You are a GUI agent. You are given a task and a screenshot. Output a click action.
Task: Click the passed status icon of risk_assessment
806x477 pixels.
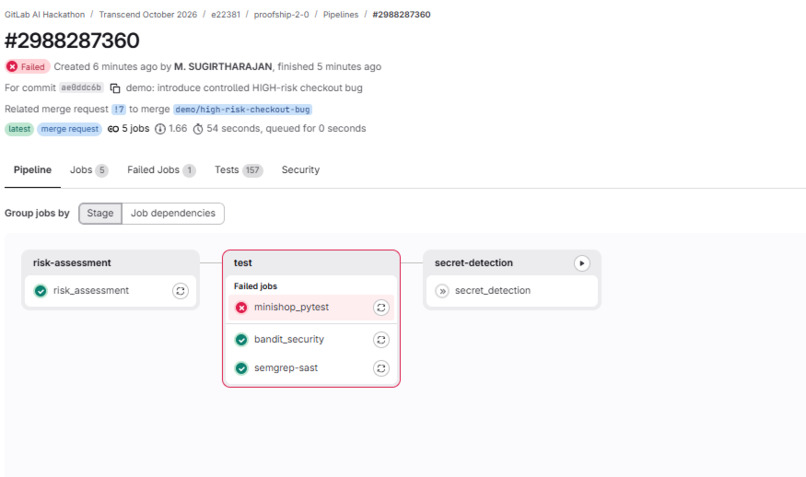click(41, 291)
